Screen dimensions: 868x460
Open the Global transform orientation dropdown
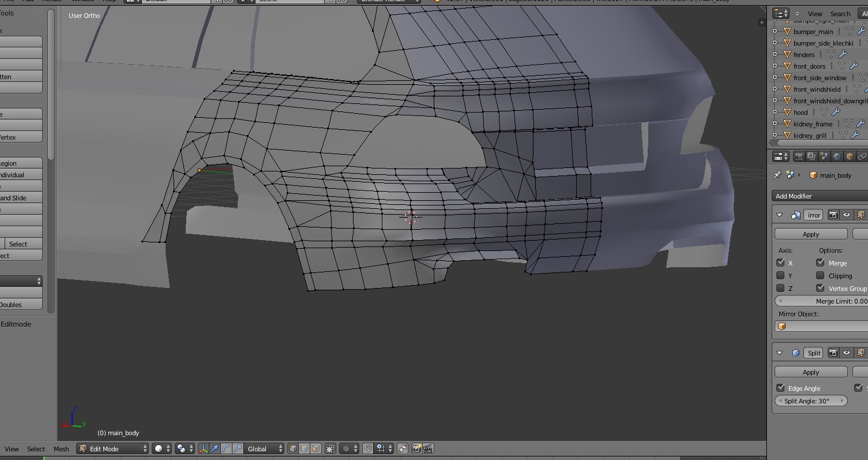(x=264, y=448)
